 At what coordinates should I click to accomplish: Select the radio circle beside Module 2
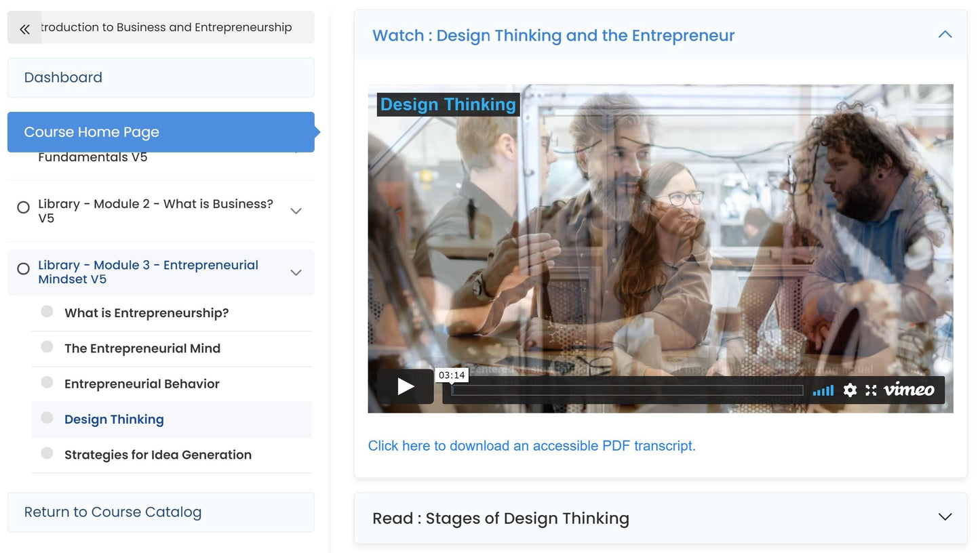[x=21, y=207]
